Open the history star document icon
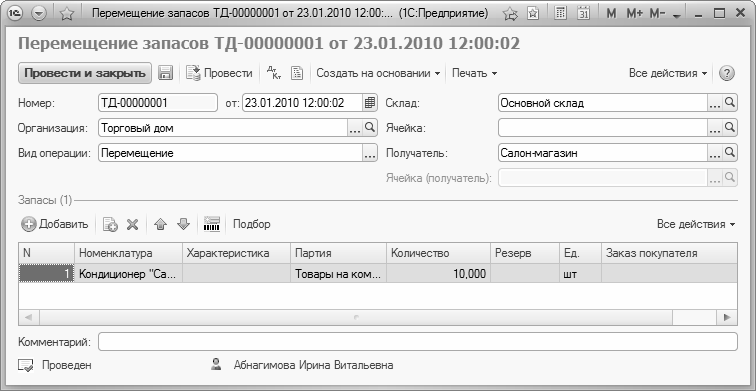Screen dimensions: 756x391 tap(533, 13)
